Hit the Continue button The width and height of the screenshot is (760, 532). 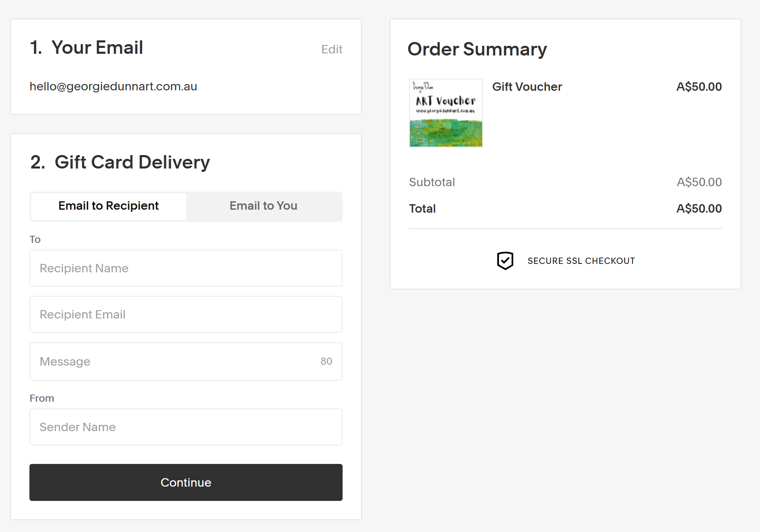(186, 482)
